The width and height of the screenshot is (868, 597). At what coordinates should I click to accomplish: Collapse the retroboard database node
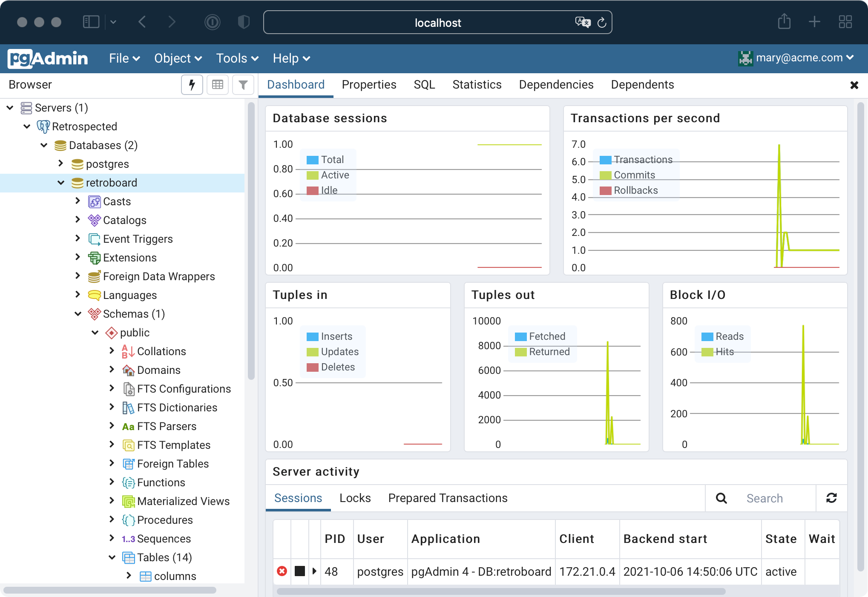pyautogui.click(x=61, y=183)
